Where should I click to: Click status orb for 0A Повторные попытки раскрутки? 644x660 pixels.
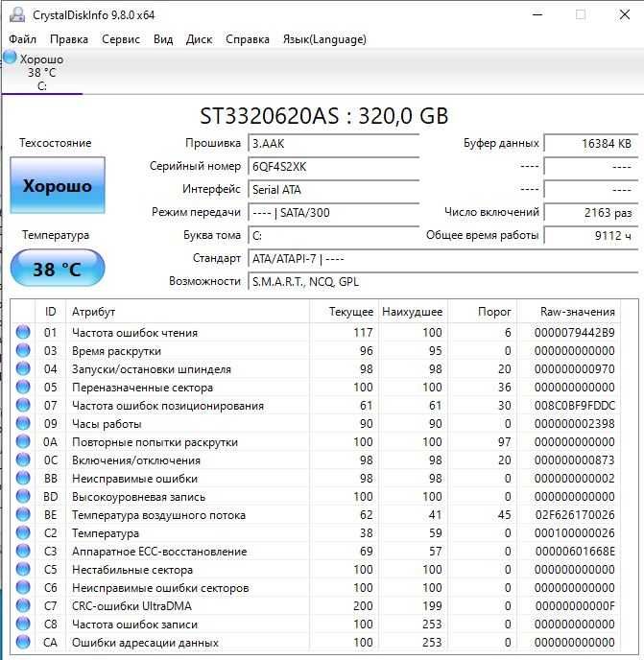click(23, 441)
